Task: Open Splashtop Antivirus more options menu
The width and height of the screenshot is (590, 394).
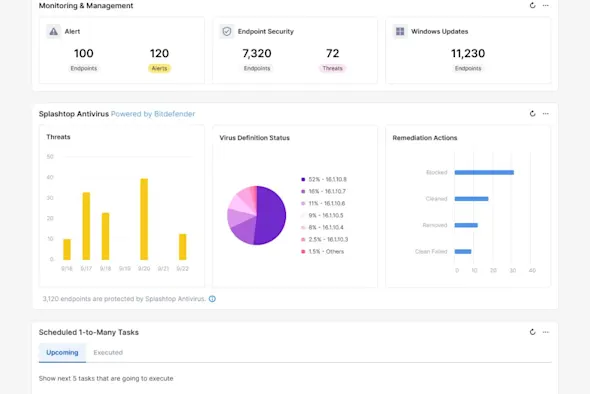Action: pos(546,114)
